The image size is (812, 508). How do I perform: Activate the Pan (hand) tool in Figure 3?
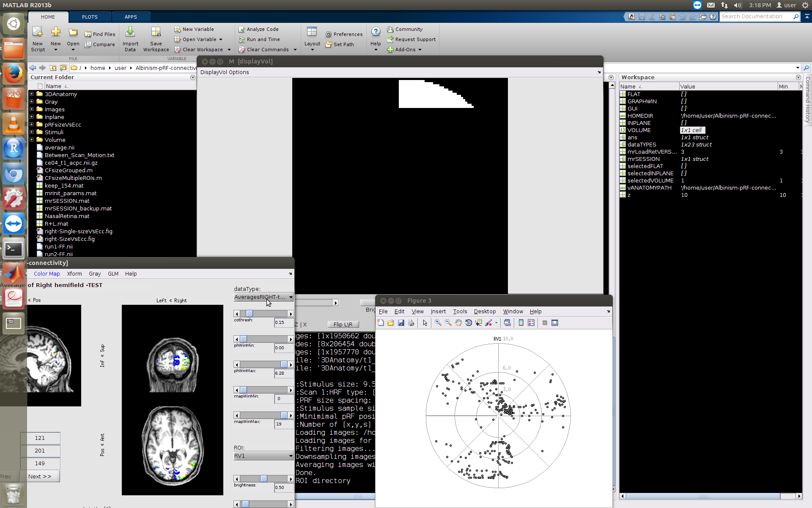coord(458,323)
